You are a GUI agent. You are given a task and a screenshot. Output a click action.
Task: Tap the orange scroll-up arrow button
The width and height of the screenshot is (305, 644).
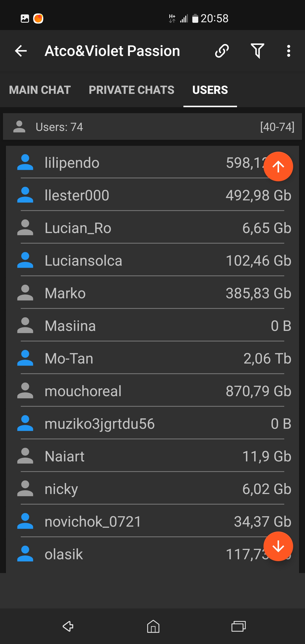point(278,167)
